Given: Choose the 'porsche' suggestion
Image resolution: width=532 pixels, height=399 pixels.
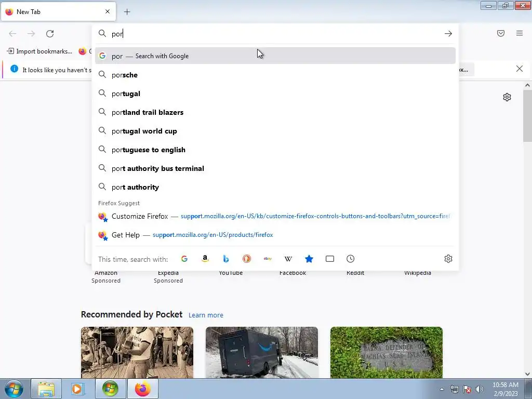Looking at the screenshot, I should click(275, 75).
